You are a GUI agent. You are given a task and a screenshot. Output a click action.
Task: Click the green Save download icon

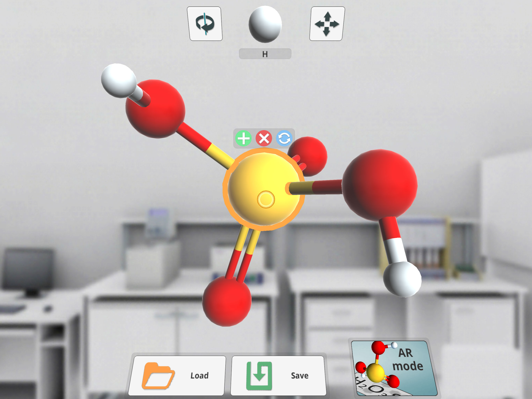259,375
